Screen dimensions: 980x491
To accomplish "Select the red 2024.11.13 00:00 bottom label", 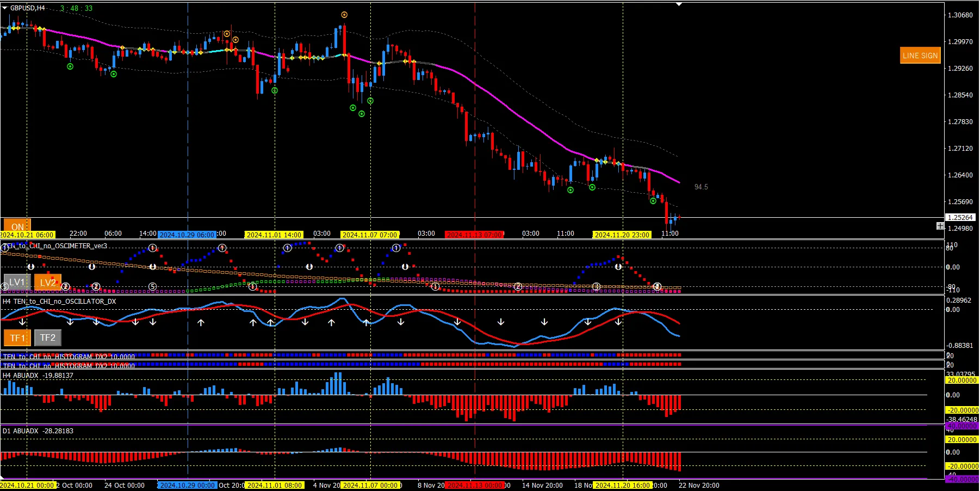I will pos(475,486).
